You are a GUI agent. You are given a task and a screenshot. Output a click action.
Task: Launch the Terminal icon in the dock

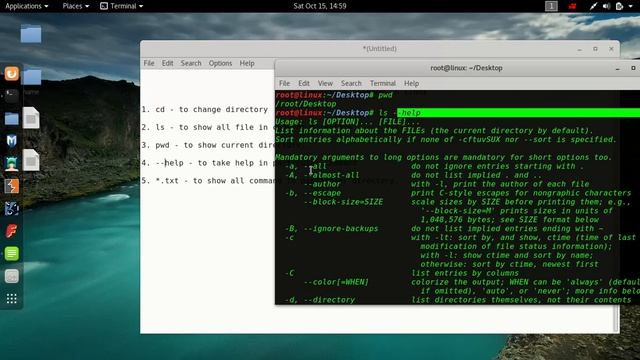pos(11,96)
